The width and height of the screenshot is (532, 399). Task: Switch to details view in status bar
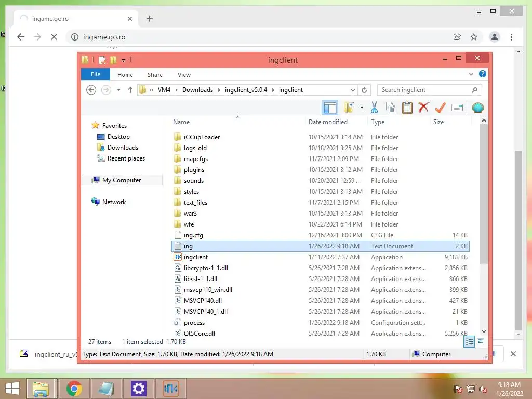469,342
